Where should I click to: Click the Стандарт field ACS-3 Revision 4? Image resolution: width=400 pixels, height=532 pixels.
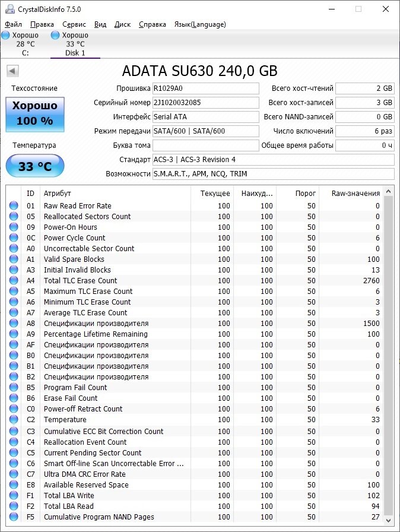(x=274, y=160)
